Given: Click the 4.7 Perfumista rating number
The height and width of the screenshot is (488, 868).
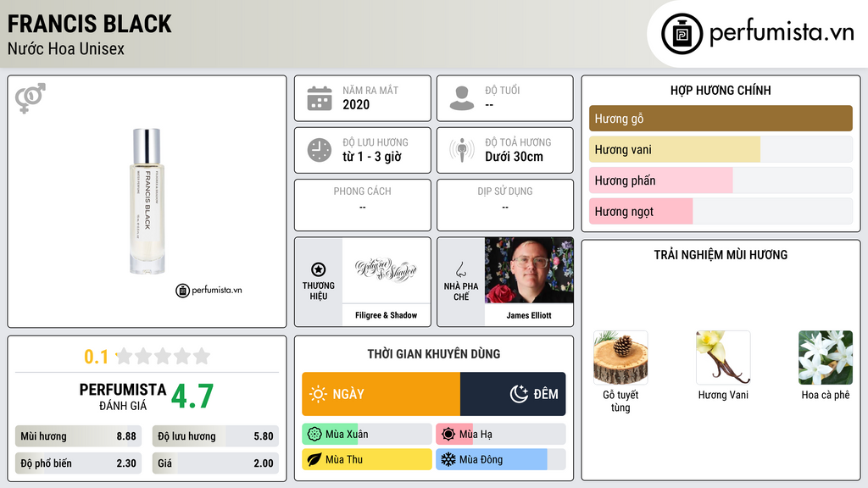Looking at the screenshot, I should [x=192, y=396].
